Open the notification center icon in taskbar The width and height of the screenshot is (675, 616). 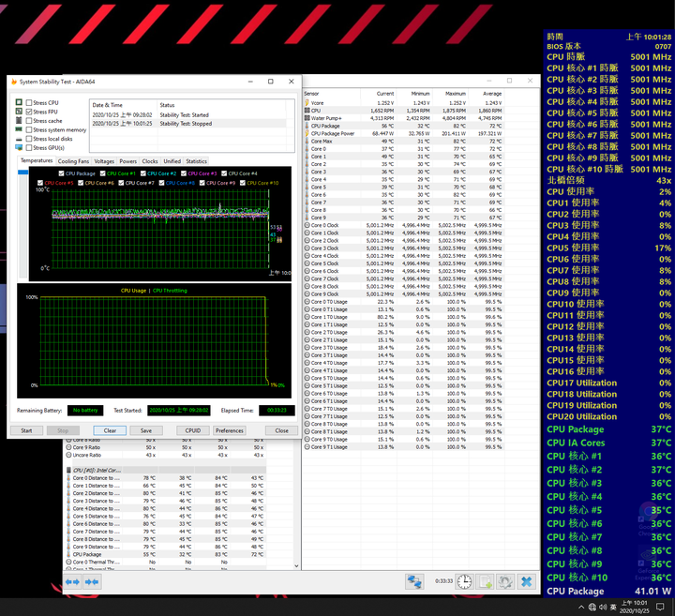pos(660,607)
